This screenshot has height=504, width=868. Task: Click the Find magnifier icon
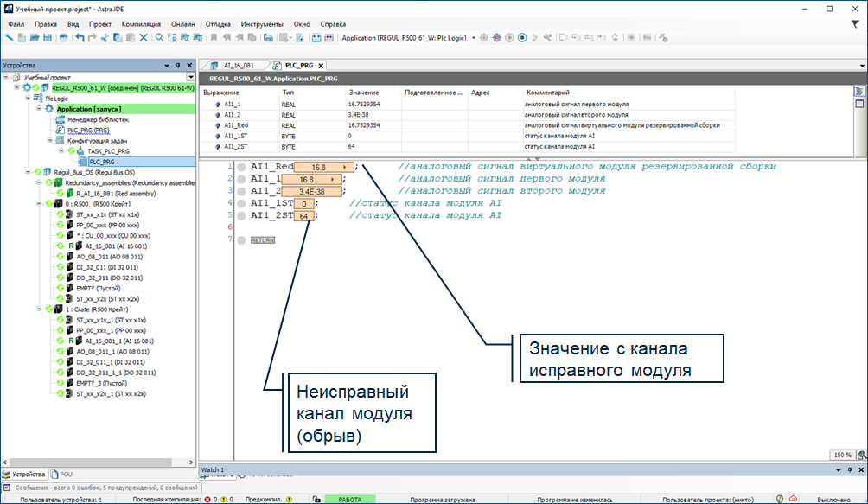(x=159, y=38)
